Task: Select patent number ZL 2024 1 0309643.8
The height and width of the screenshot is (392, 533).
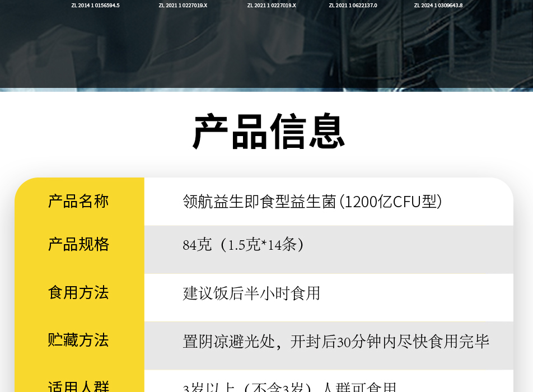Action: [x=438, y=6]
